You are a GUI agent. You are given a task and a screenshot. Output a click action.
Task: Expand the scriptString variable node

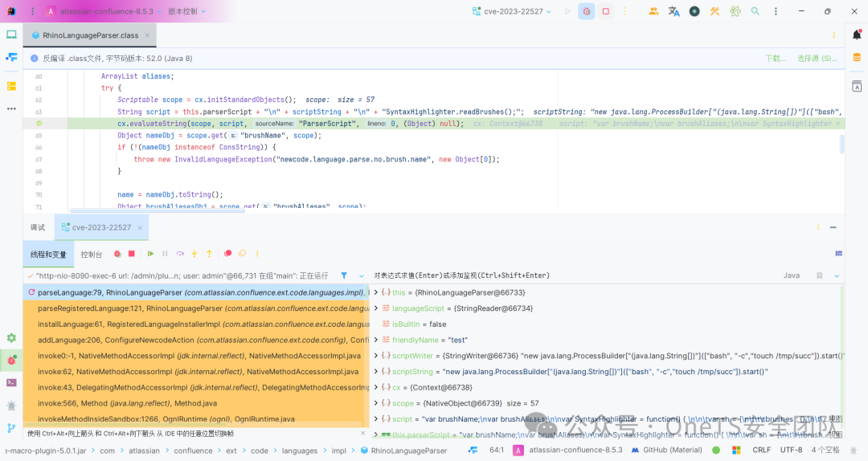tap(376, 371)
